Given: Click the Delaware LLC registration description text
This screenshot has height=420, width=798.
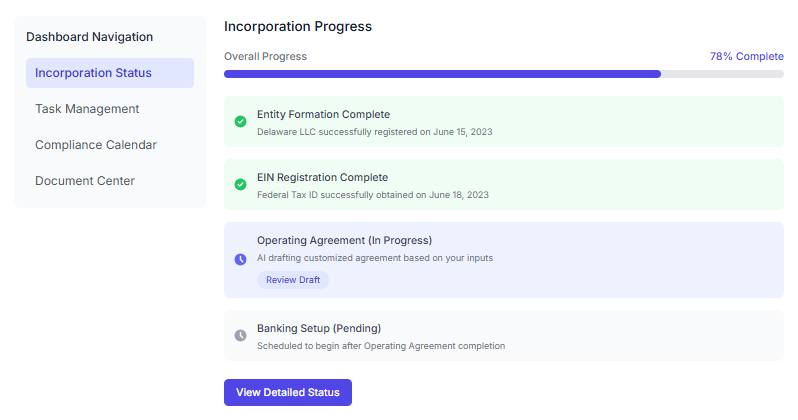Looking at the screenshot, I should pyautogui.click(x=374, y=131).
